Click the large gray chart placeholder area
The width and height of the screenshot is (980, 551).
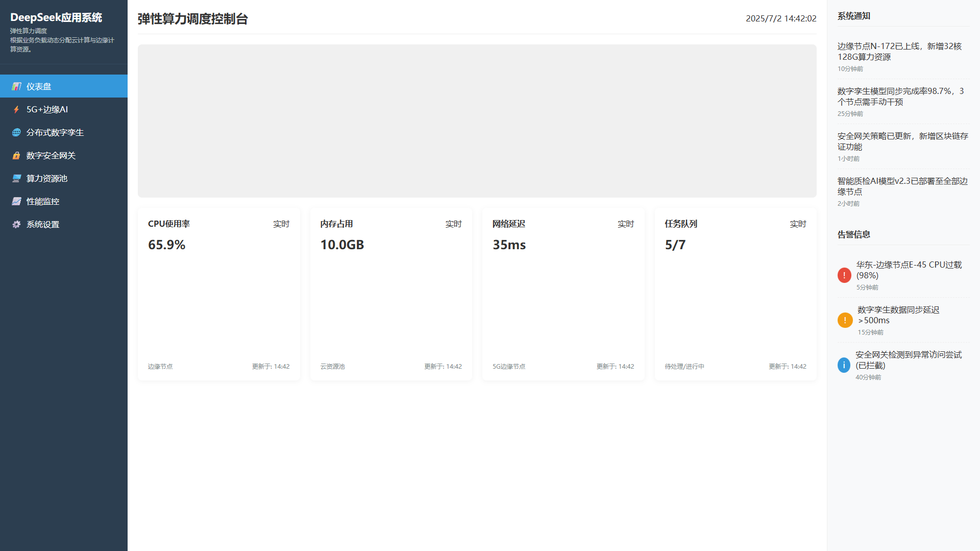[x=477, y=121]
